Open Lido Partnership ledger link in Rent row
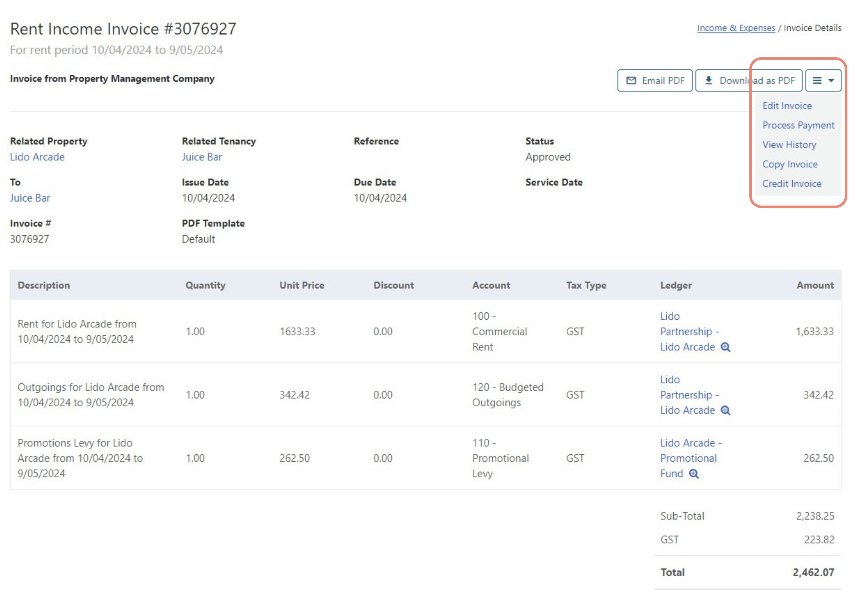The width and height of the screenshot is (868, 599). [689, 332]
